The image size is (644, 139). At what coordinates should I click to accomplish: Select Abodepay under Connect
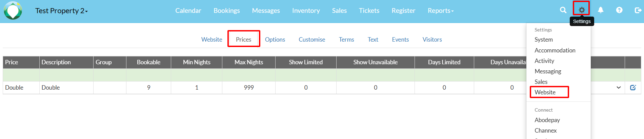tap(547, 120)
